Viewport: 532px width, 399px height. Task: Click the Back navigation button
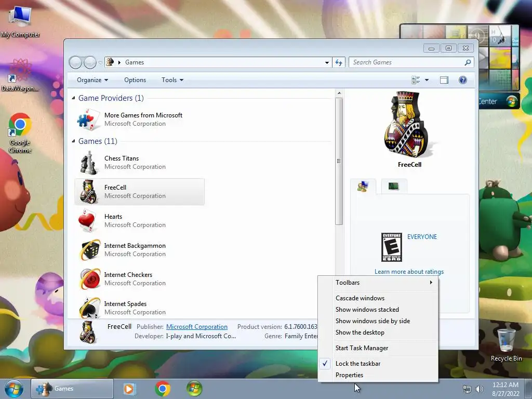click(75, 62)
